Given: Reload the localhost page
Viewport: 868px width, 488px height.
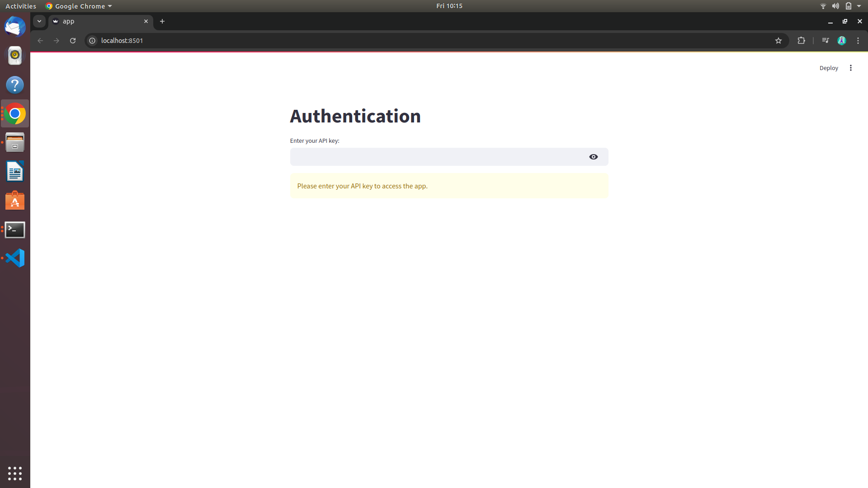Looking at the screenshot, I should tap(73, 41).
